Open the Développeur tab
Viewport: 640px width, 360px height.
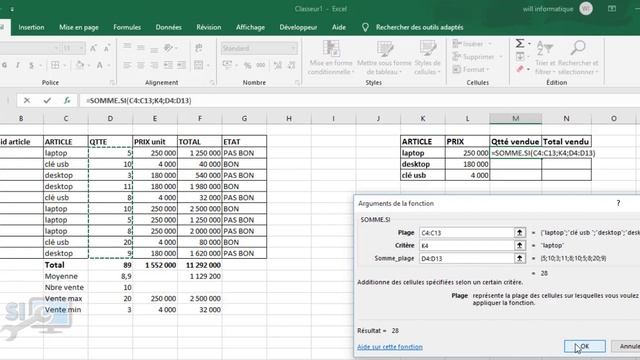coord(298,27)
